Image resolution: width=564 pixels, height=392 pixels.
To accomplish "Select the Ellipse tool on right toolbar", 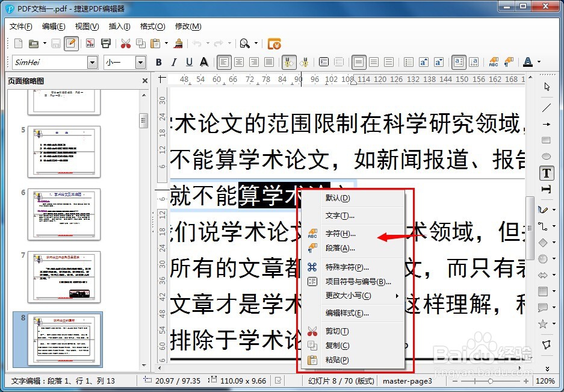I will click(546, 155).
